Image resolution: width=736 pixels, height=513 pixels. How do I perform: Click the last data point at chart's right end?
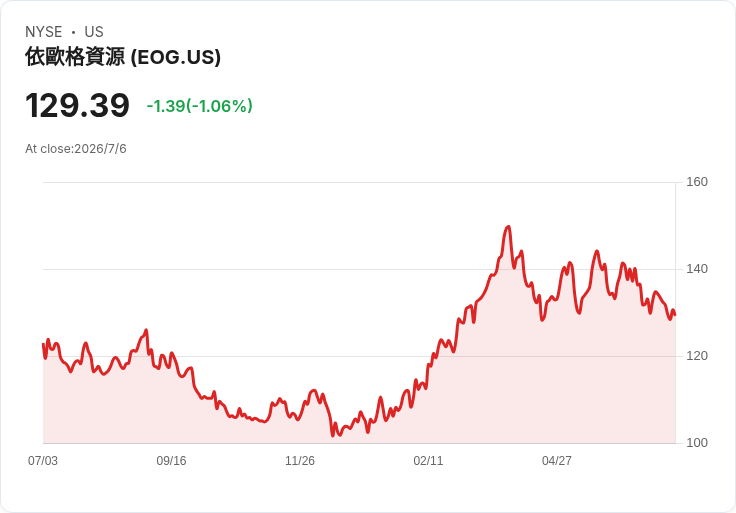[675, 315]
